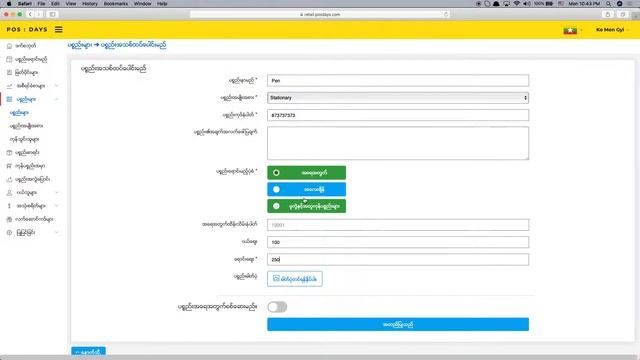Viewport: 640px width, 360px height.
Task: Expand chevron beside gear-icon sidebar item
Action: 56,232
